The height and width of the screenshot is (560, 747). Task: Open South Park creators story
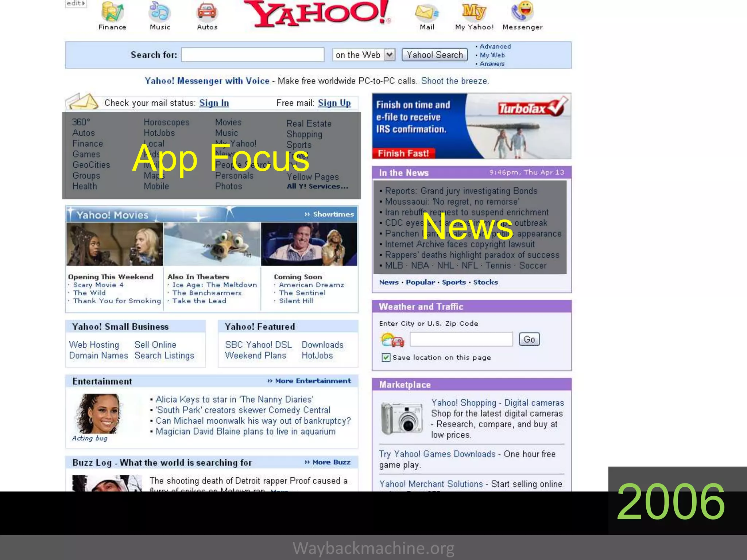[x=243, y=410]
